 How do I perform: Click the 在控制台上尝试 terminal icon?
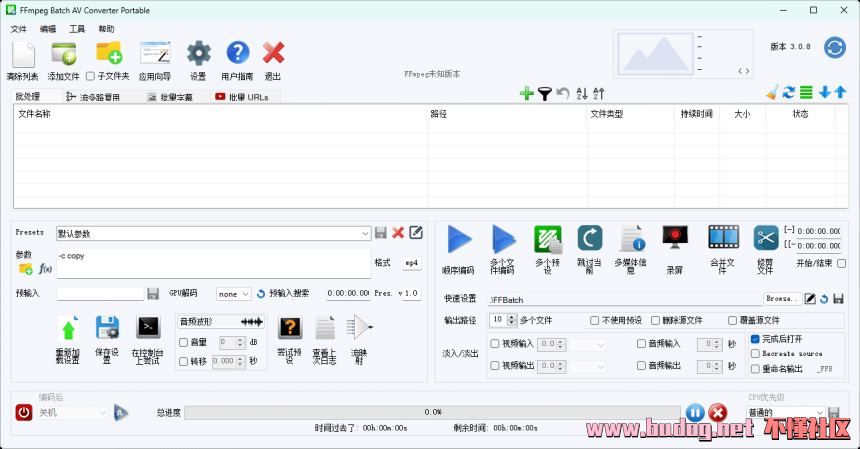[x=148, y=326]
